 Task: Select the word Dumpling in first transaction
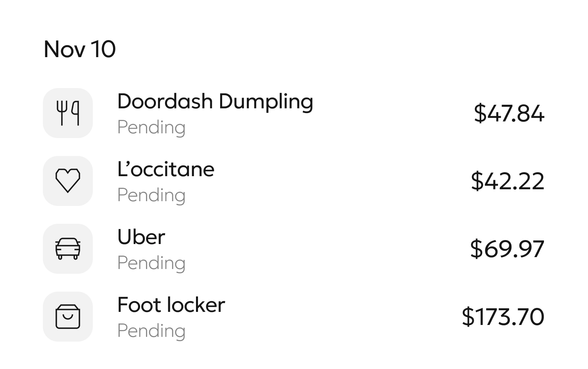pos(266,102)
